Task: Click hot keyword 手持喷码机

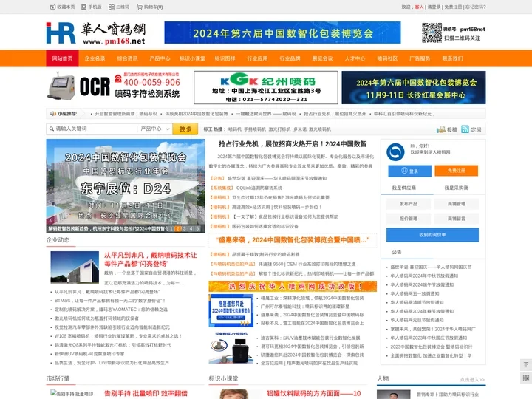Action: [x=255, y=129]
